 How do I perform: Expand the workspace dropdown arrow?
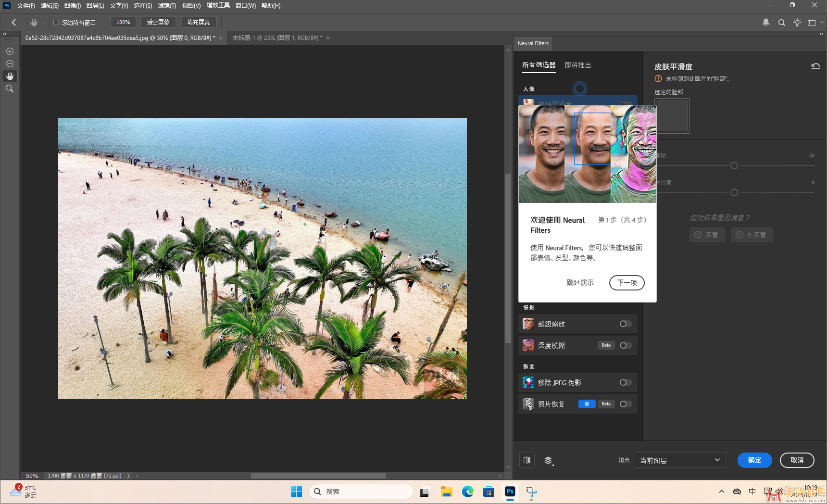point(822,23)
